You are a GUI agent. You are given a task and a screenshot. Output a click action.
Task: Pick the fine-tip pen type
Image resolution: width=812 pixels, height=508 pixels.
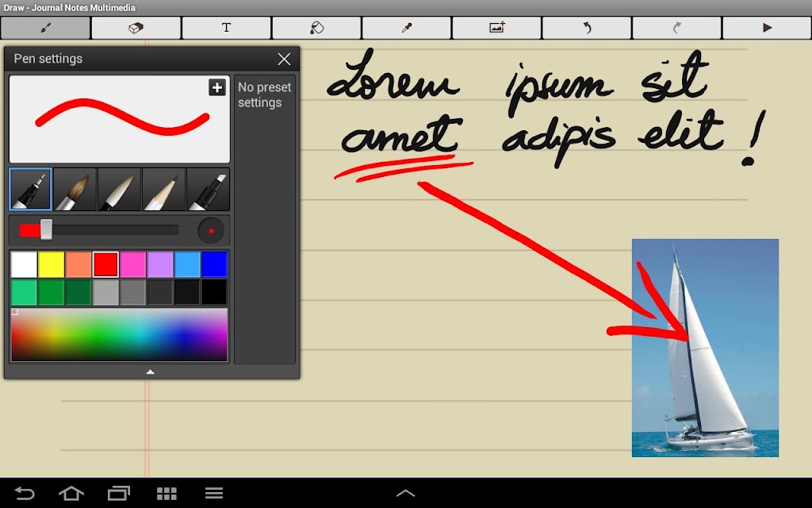click(x=31, y=189)
